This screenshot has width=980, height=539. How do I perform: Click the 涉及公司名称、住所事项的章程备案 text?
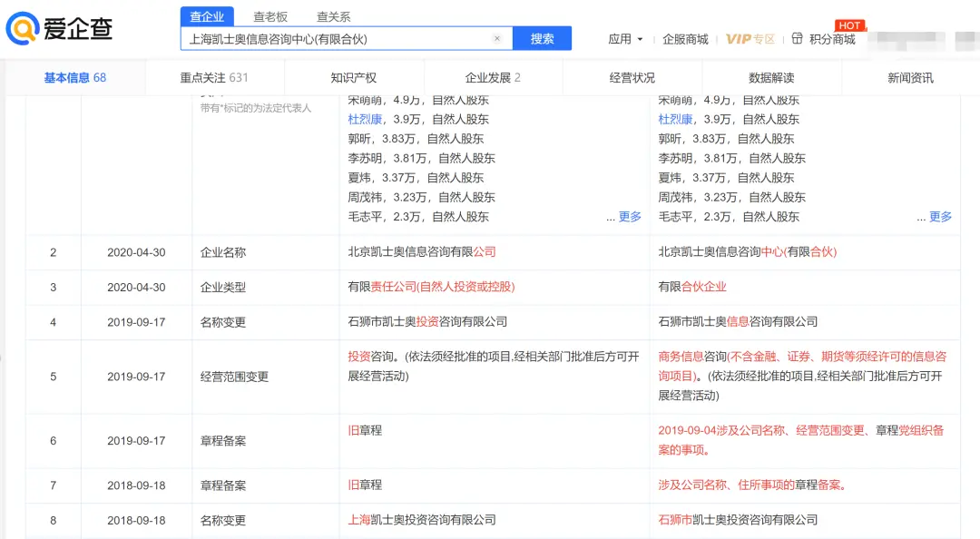pyautogui.click(x=752, y=485)
